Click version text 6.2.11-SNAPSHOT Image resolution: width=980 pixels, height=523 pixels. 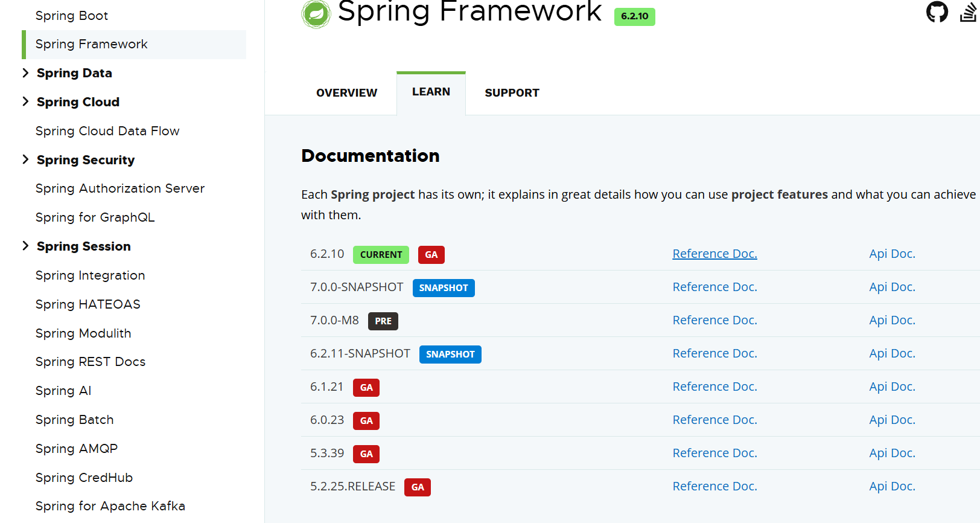pyautogui.click(x=360, y=353)
